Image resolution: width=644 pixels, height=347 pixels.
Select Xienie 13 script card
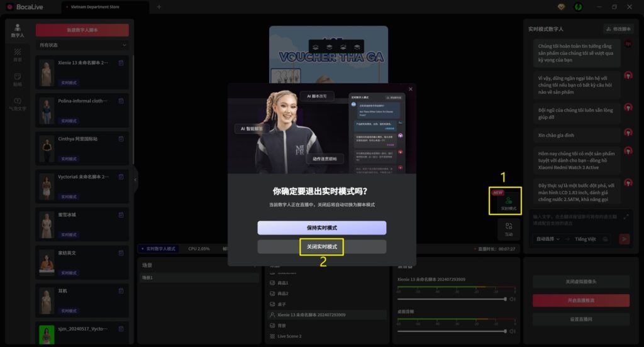point(82,72)
